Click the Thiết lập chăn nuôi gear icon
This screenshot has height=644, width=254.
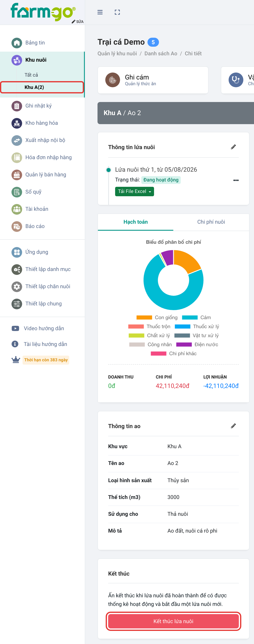(17, 287)
